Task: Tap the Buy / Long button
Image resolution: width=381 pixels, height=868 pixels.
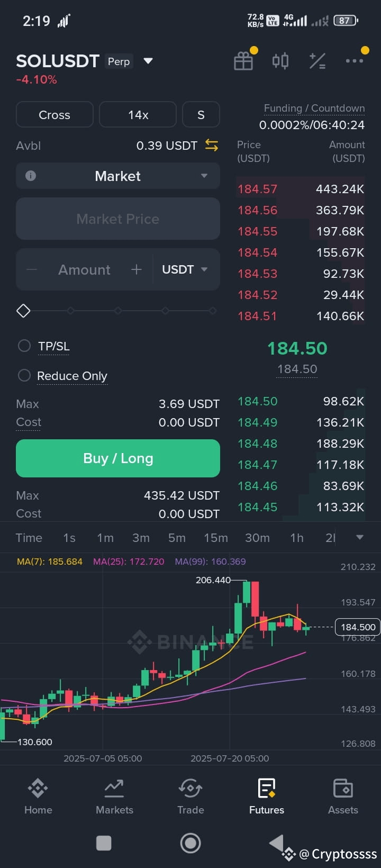Action: pyautogui.click(x=118, y=458)
